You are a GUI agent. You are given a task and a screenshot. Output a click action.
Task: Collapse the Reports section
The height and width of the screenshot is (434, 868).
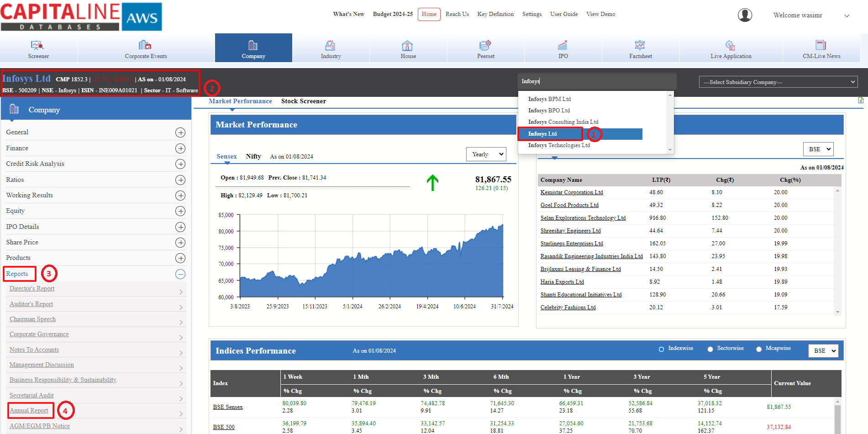click(180, 274)
